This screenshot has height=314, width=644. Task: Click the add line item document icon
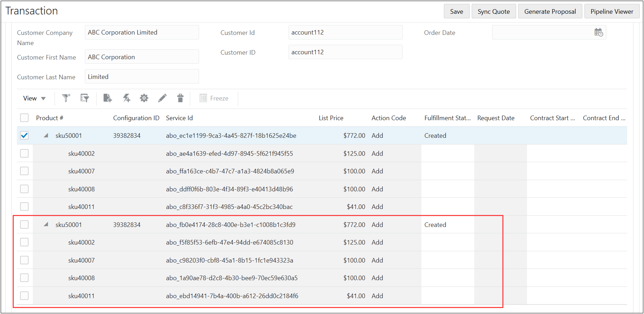tap(107, 98)
